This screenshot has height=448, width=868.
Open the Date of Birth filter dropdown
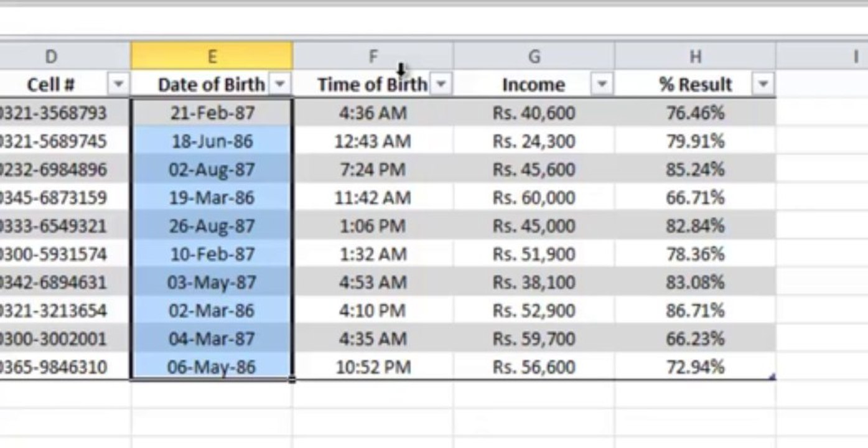coord(281,83)
